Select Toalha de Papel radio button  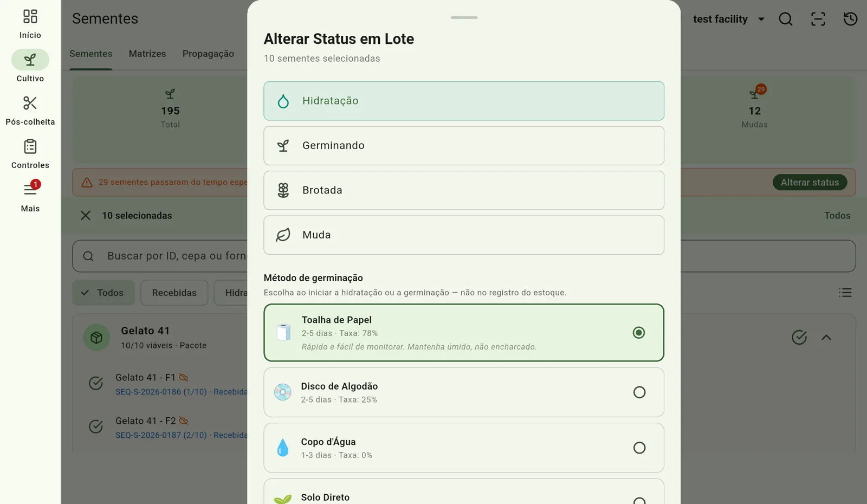(639, 333)
